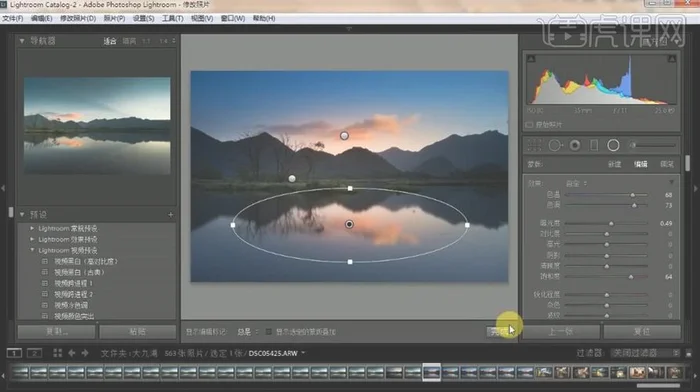This screenshot has height=392, width=700.
Task: Toggle highlight clipping indicator in histogram
Action: click(672, 59)
